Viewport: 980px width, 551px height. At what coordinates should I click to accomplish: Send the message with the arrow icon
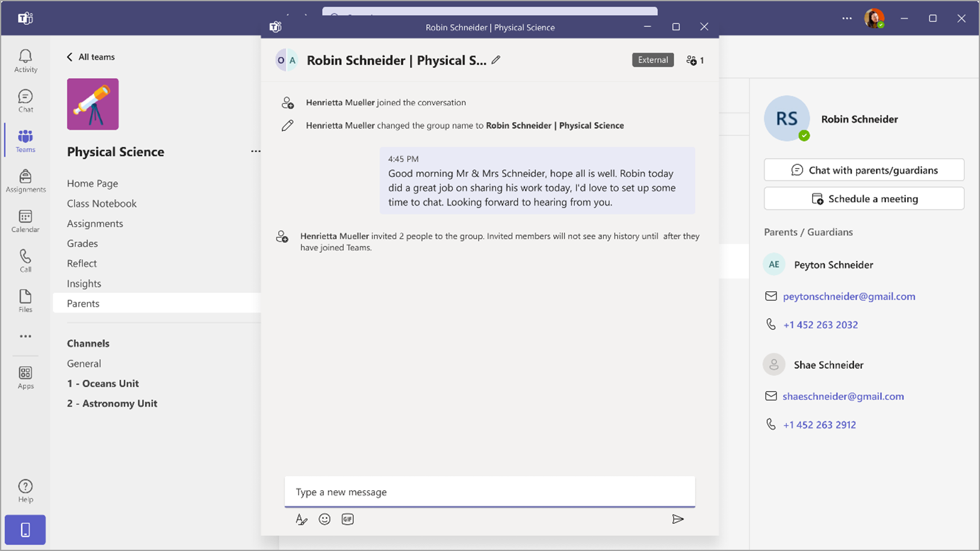click(x=678, y=519)
